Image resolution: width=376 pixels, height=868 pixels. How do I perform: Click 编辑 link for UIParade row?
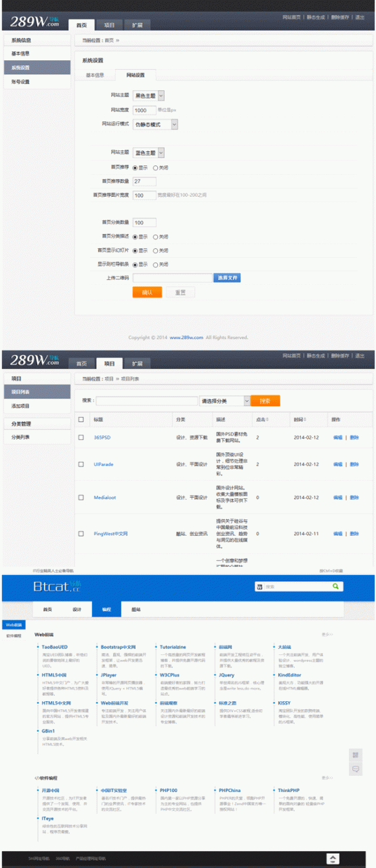pyautogui.click(x=337, y=465)
